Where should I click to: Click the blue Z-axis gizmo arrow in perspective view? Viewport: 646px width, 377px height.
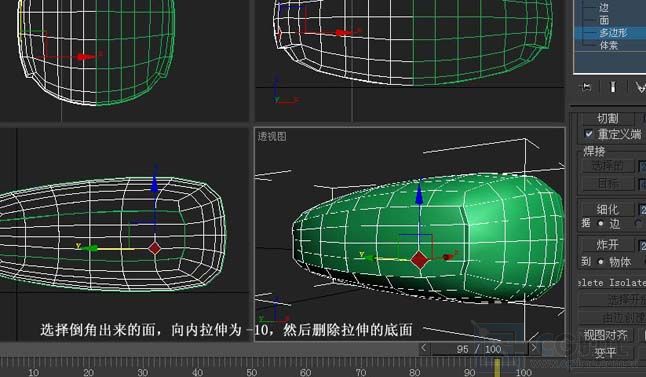tap(419, 195)
